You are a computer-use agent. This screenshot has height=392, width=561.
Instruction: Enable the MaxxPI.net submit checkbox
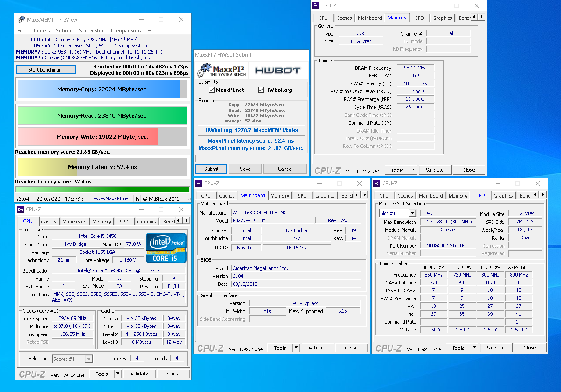click(212, 90)
